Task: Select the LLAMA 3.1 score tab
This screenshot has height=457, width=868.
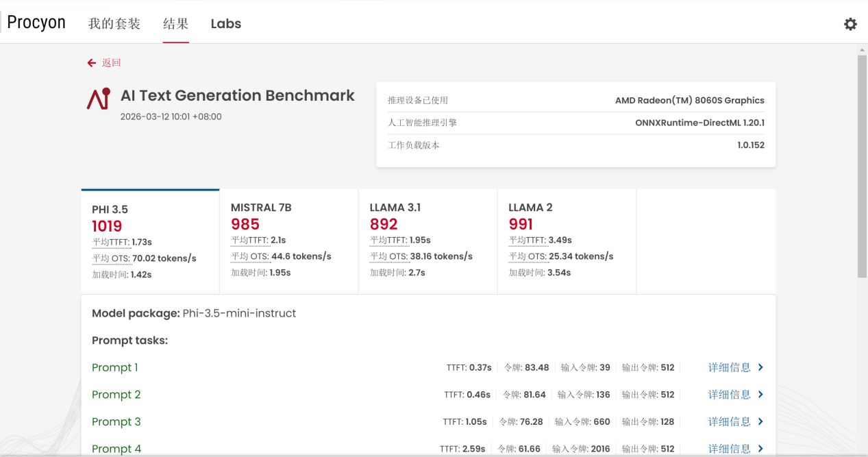Action: point(427,241)
